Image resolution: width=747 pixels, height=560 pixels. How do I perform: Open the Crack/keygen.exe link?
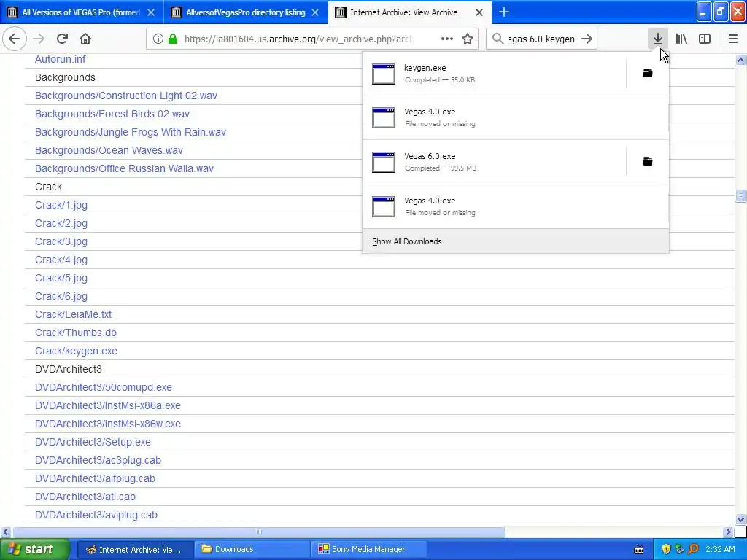tap(76, 351)
